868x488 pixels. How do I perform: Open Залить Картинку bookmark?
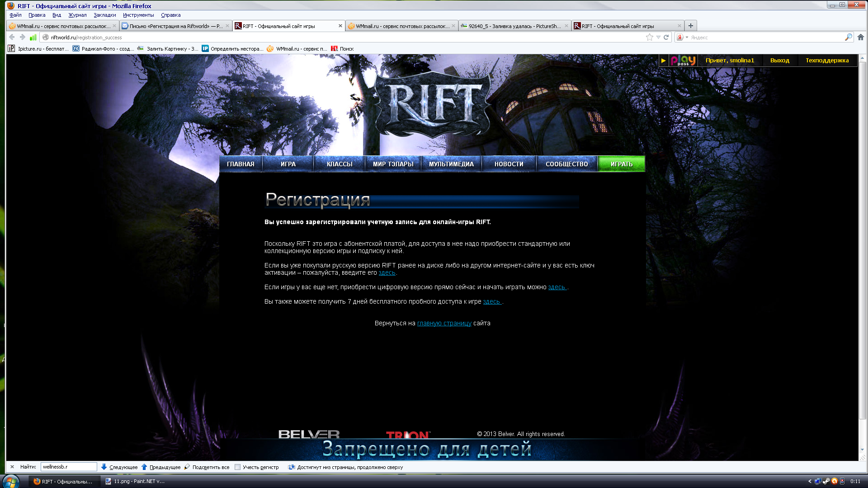point(167,48)
